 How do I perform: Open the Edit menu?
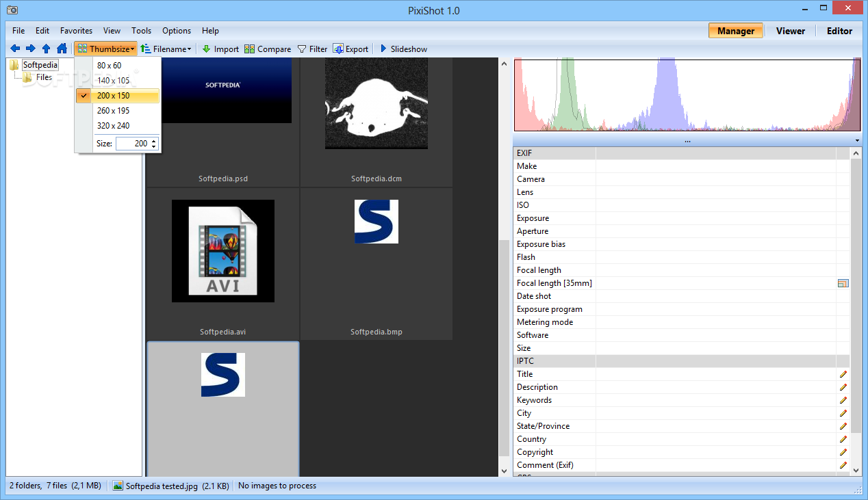tap(42, 31)
